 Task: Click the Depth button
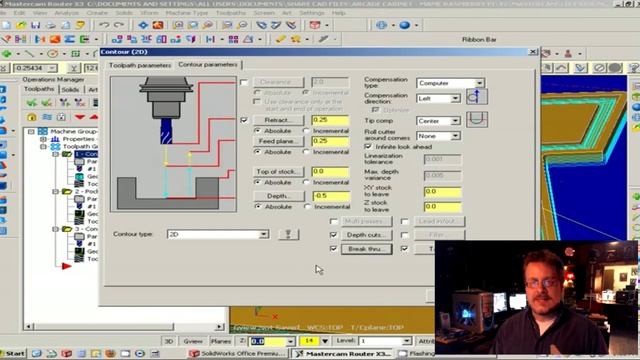coord(279,196)
